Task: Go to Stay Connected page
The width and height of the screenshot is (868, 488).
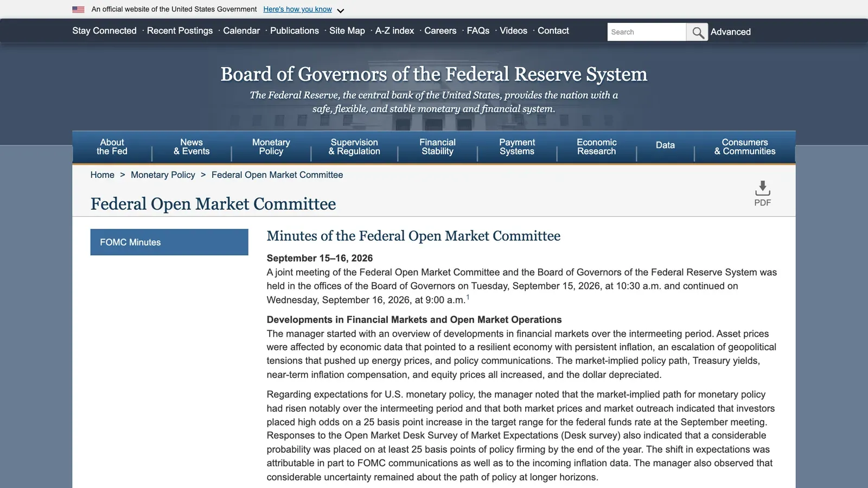Action: pyautogui.click(x=104, y=31)
